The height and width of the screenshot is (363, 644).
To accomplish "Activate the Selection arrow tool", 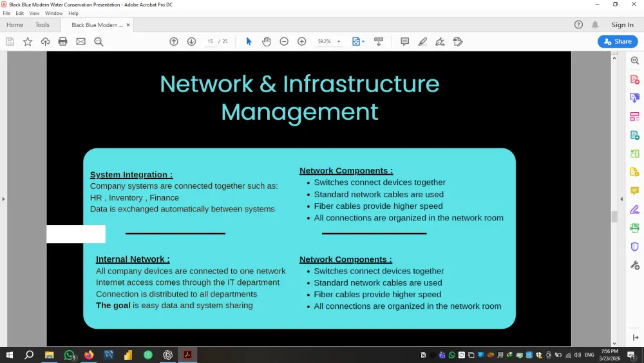I will (x=249, y=41).
